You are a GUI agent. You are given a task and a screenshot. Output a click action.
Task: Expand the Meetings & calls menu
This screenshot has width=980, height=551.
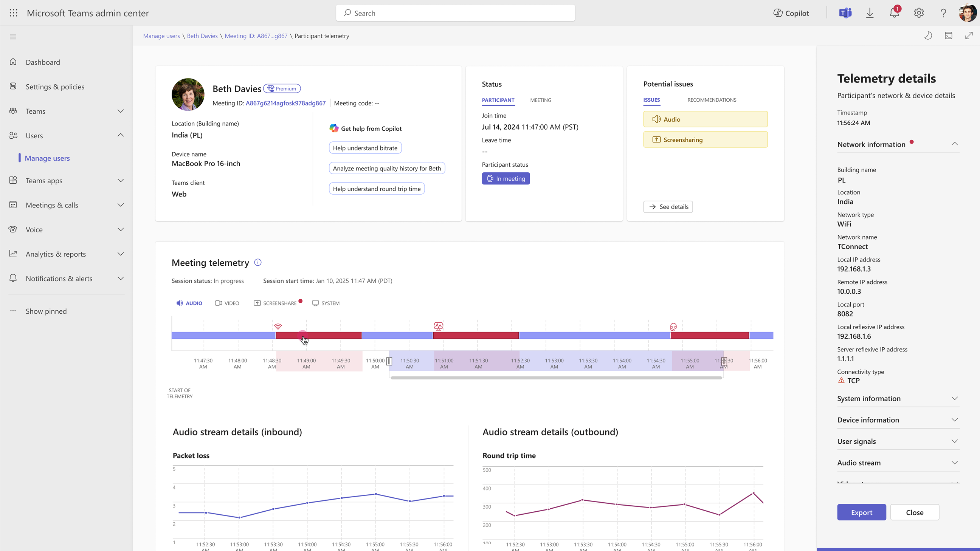(x=67, y=205)
